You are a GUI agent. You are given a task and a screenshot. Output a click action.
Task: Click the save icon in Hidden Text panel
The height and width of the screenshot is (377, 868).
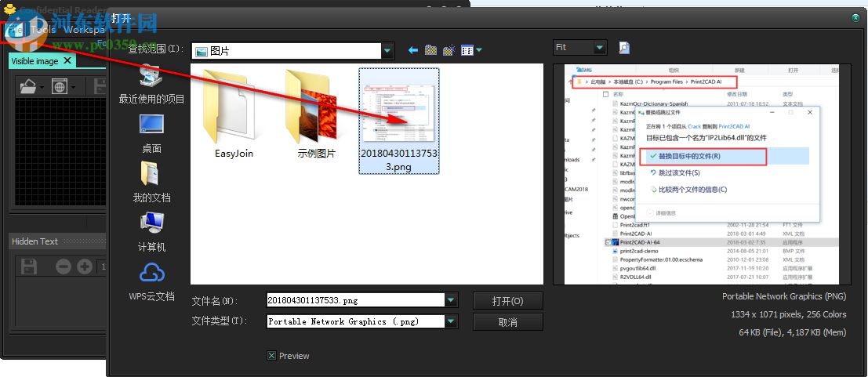click(28, 266)
